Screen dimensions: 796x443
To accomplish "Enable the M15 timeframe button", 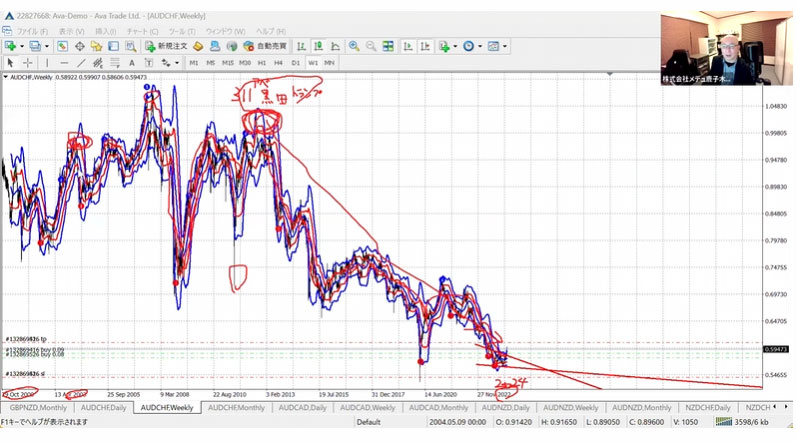I will point(229,62).
